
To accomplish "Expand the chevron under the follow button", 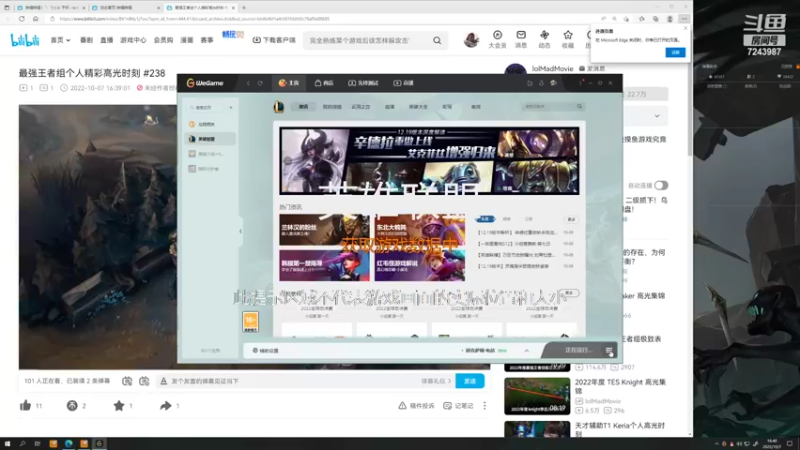I will coord(657,116).
